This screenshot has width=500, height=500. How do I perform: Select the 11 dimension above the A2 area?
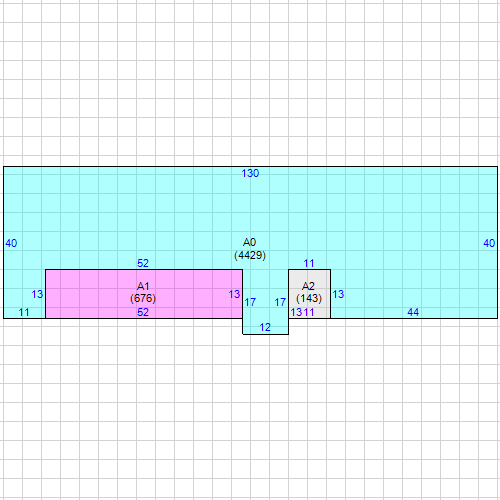coord(309,263)
